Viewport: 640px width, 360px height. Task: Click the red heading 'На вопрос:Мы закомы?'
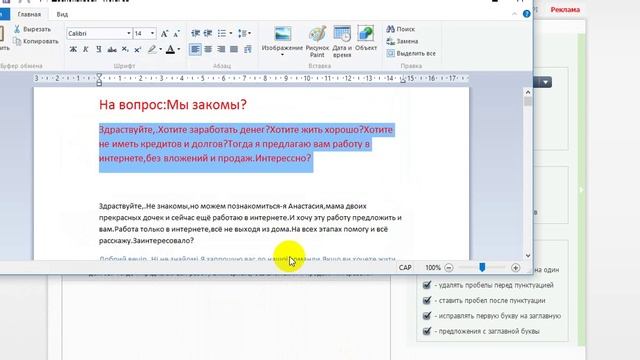click(x=173, y=105)
